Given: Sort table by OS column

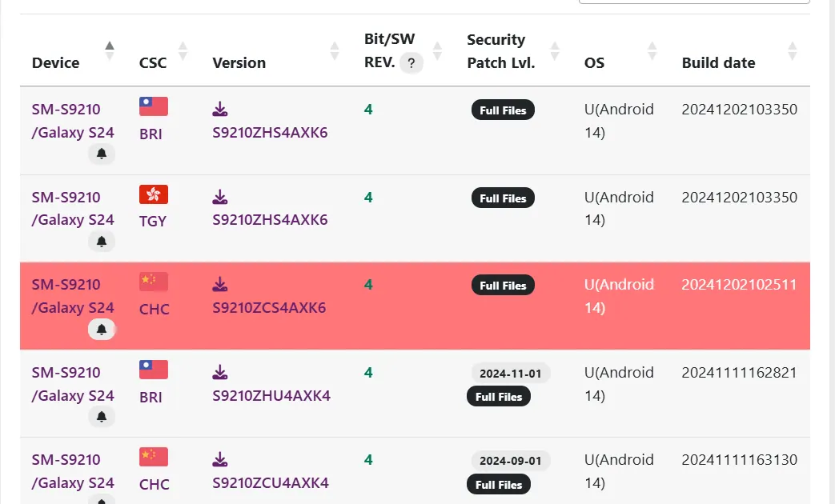Looking at the screenshot, I should [652, 51].
